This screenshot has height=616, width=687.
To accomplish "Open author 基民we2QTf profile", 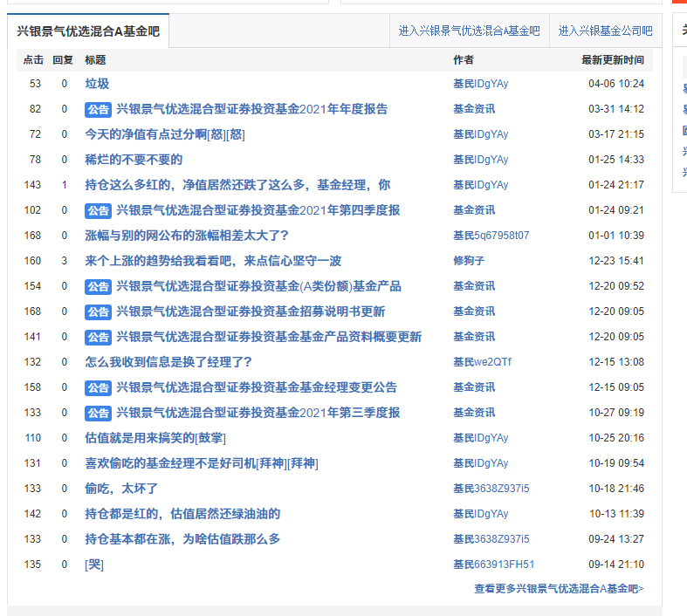I will (482, 362).
